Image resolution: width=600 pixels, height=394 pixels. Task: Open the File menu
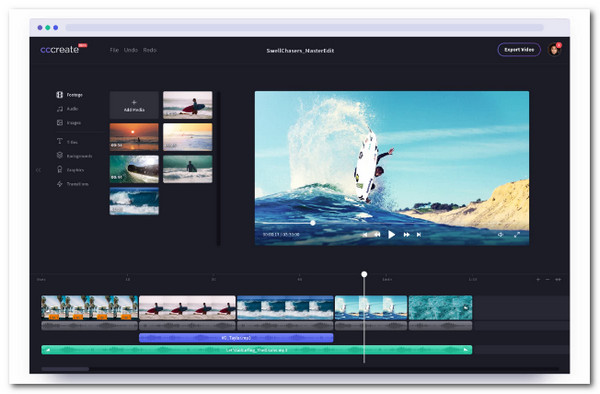click(x=114, y=50)
